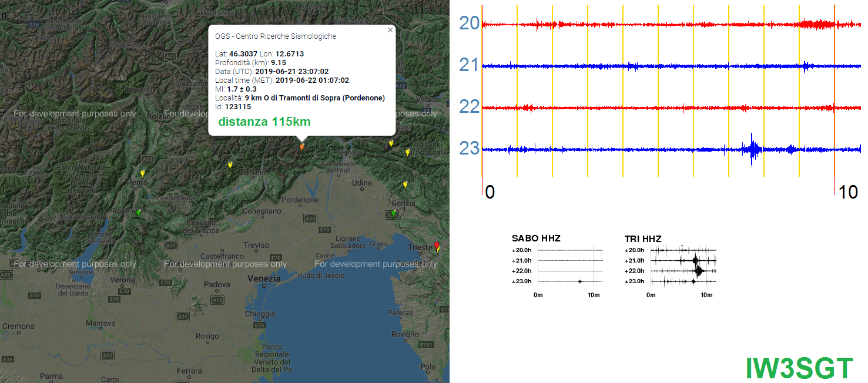Click the orange epicenter marker below the popup

click(301, 146)
